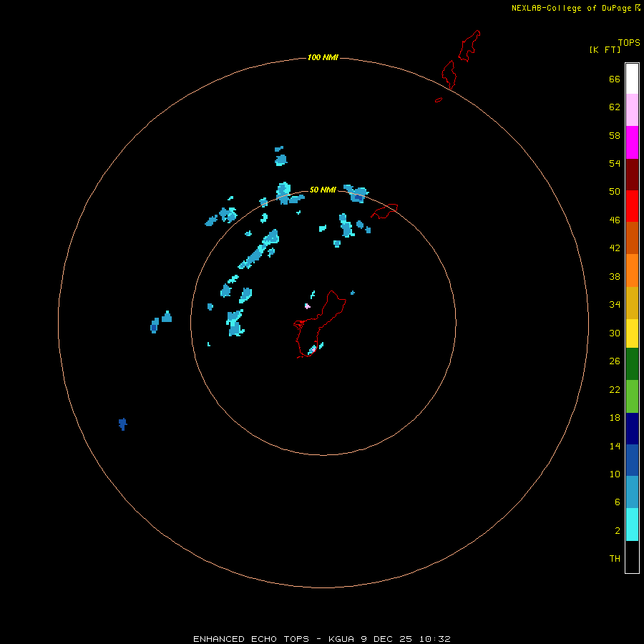The image size is (644, 644).
Task: Click the 58 legend value
Action: [615, 135]
